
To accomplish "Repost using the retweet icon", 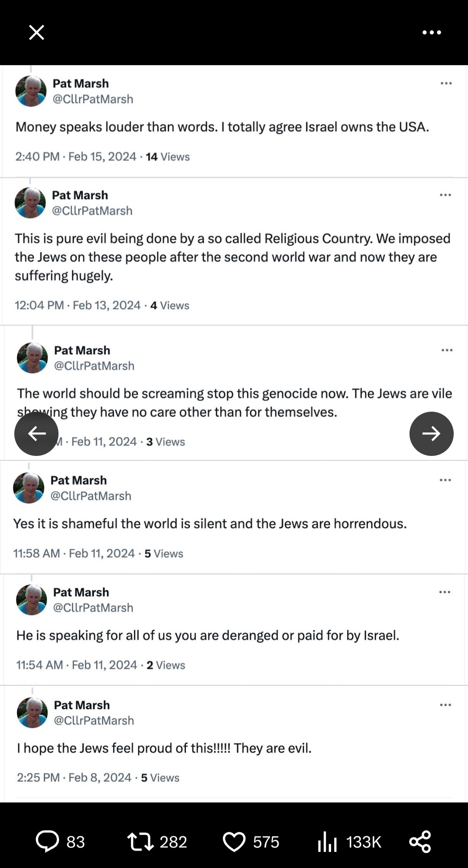I will (x=140, y=842).
